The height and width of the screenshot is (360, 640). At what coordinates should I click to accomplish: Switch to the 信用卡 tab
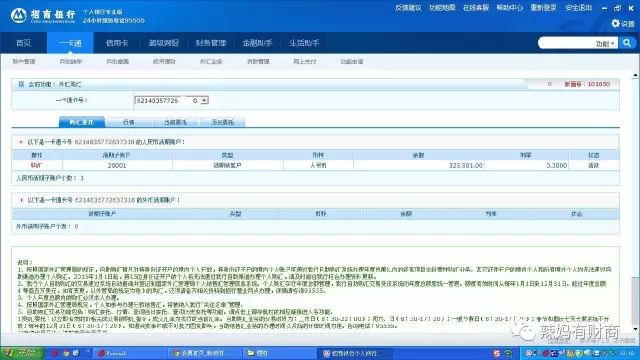click(117, 43)
